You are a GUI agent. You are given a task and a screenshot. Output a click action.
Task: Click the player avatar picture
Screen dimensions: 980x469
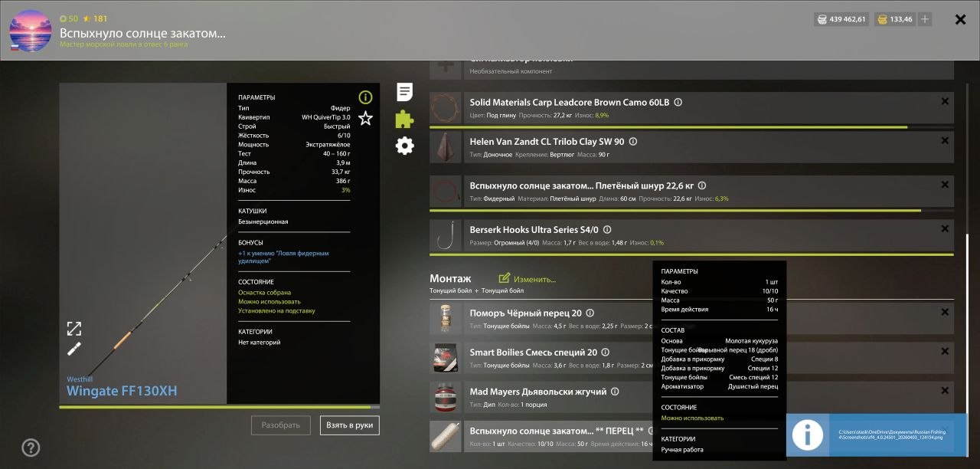[x=31, y=31]
